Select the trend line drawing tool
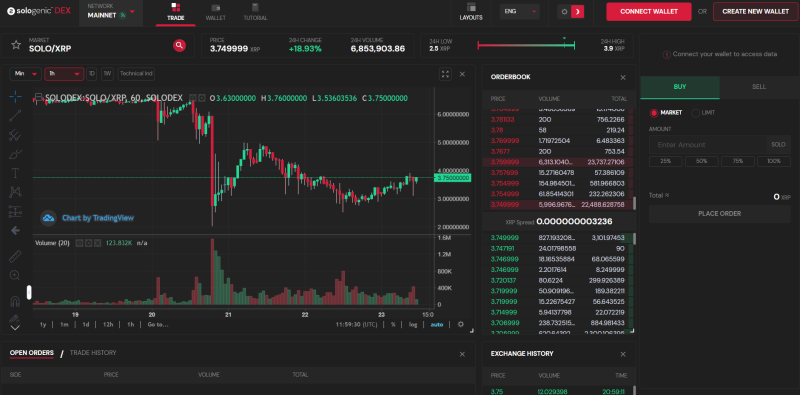This screenshot has height=395, width=800. (15, 115)
